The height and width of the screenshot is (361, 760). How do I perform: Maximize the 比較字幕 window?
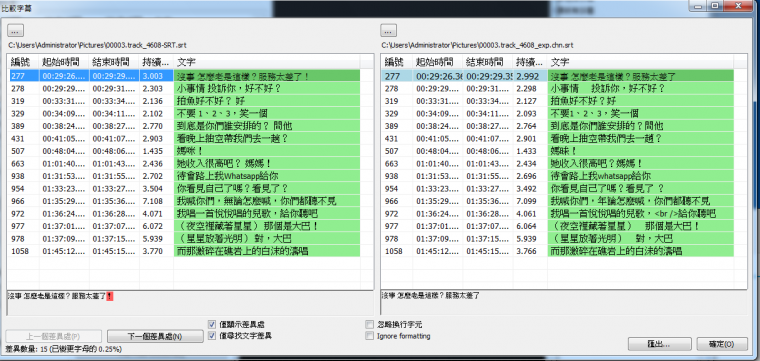714,5
